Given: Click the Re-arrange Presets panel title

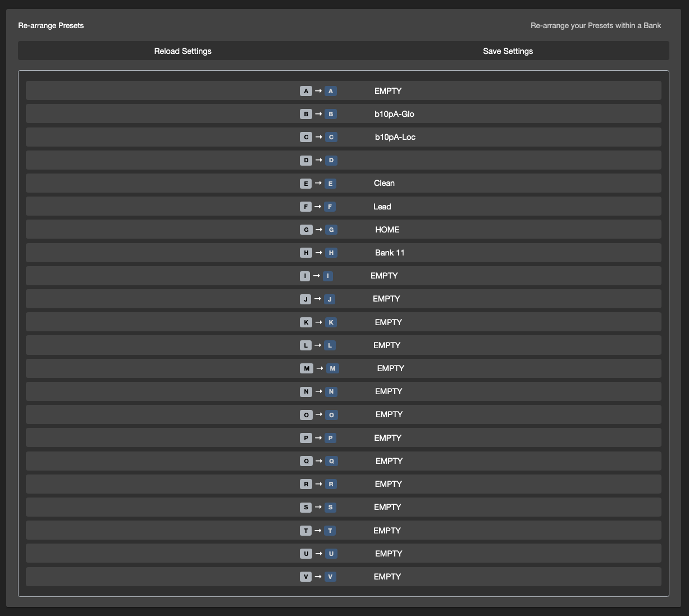Looking at the screenshot, I should (51, 25).
